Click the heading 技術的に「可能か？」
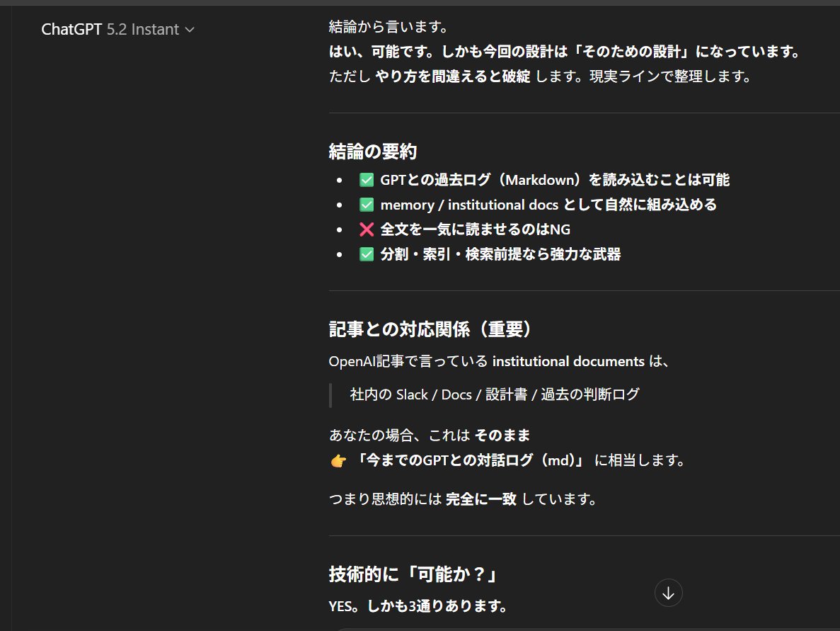The height and width of the screenshot is (631, 840). point(413,574)
